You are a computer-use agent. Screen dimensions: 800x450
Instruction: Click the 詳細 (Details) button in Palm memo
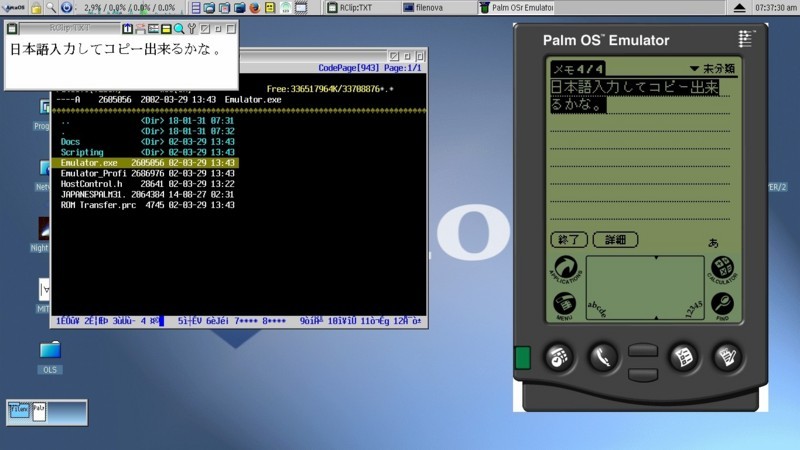click(615, 240)
